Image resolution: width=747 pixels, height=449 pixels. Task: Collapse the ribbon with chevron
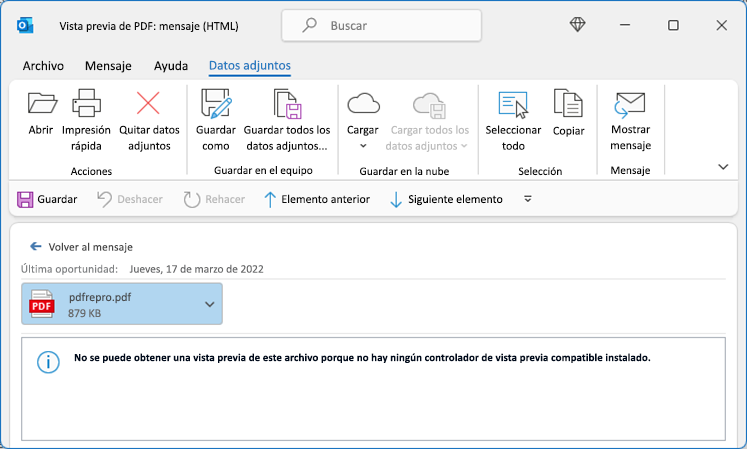(723, 167)
